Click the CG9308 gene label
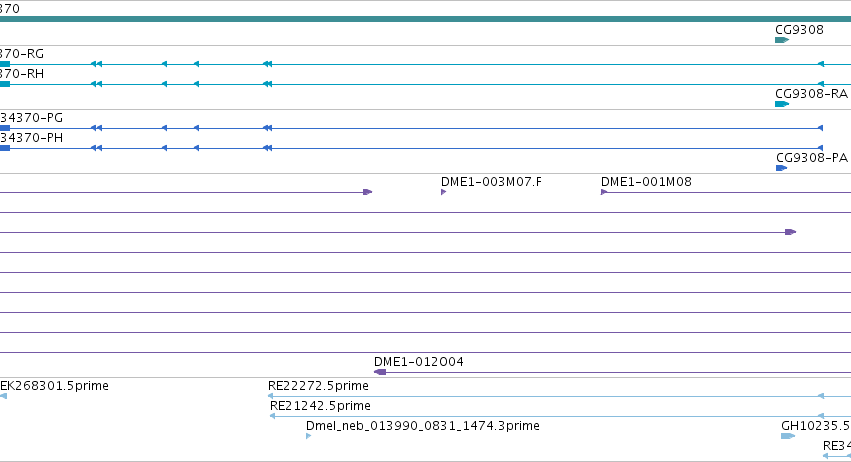Image resolution: width=851 pixels, height=462 pixels. (799, 30)
